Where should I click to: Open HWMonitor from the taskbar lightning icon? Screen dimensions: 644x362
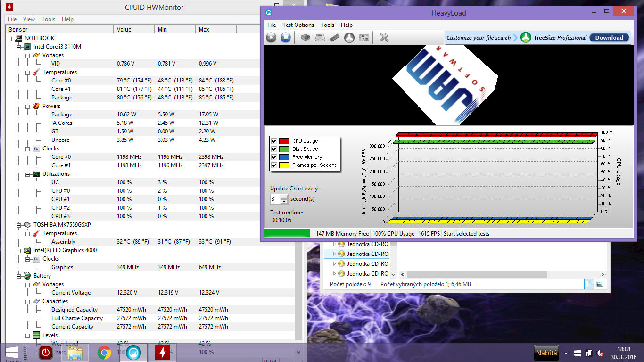pos(163,353)
